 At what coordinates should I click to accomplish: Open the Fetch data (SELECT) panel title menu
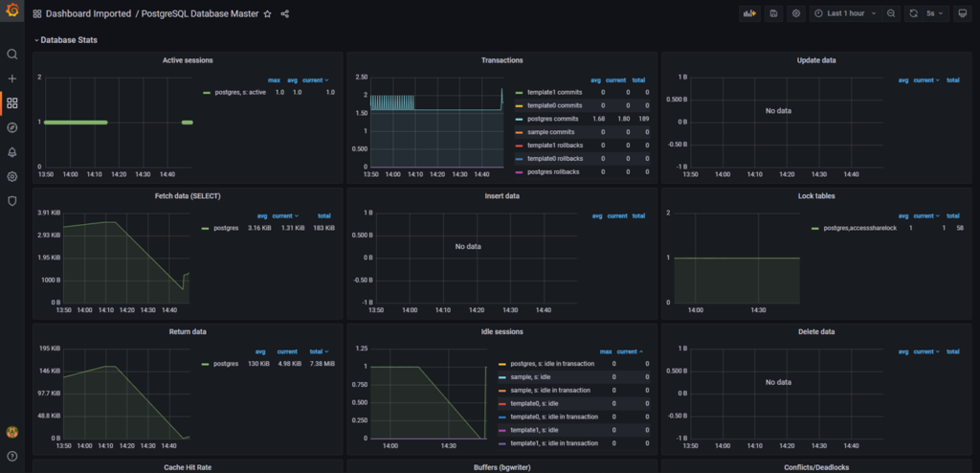(x=188, y=196)
